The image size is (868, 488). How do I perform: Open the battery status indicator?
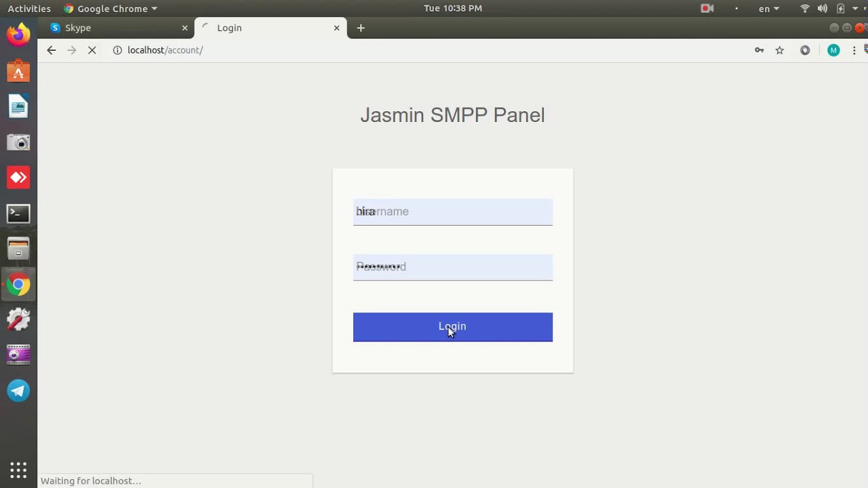pos(841,8)
